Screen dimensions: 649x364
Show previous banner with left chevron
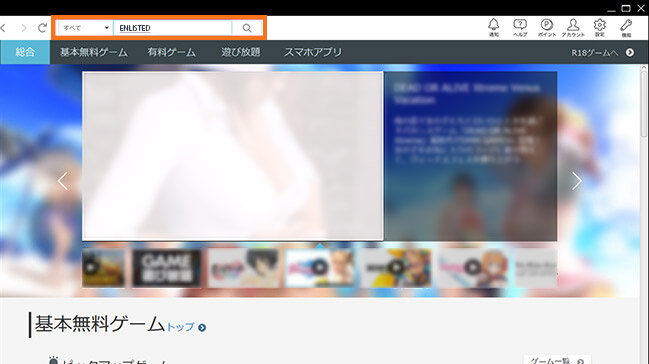pos(62,181)
